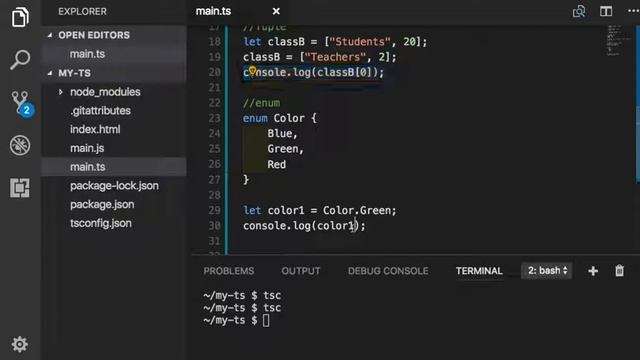Open tsconfig.json in the file tree
Viewport: 640px width, 360px height.
tap(101, 223)
